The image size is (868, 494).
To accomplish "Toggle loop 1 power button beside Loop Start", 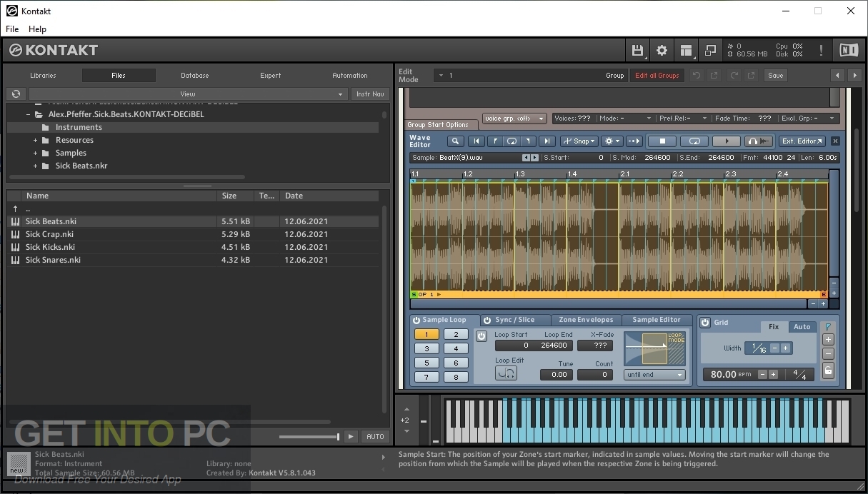I will (482, 336).
